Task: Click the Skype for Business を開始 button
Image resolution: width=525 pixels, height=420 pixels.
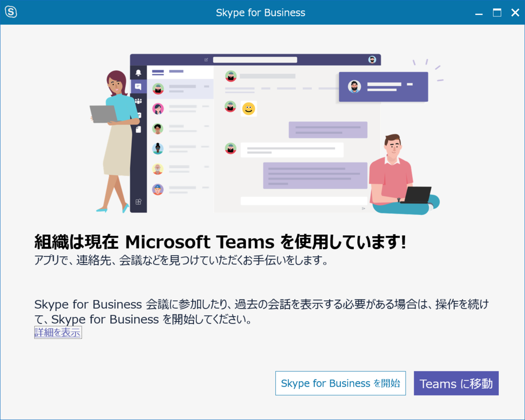Action: tap(340, 383)
